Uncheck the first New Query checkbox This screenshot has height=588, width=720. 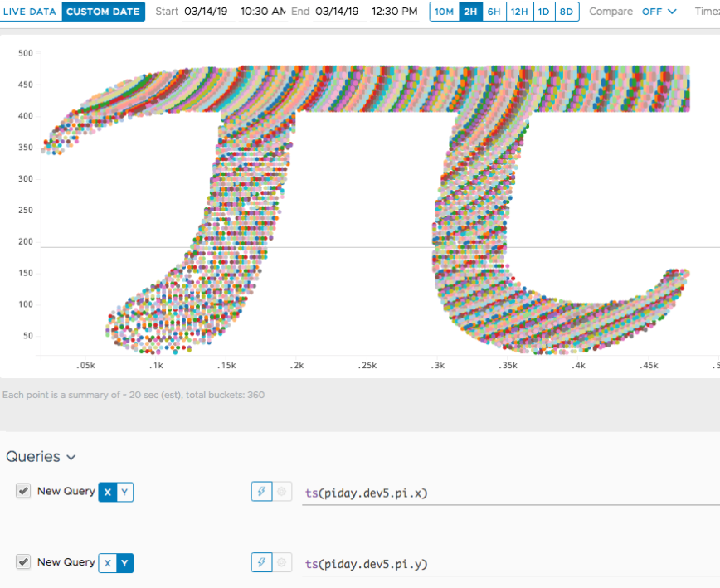coord(23,491)
